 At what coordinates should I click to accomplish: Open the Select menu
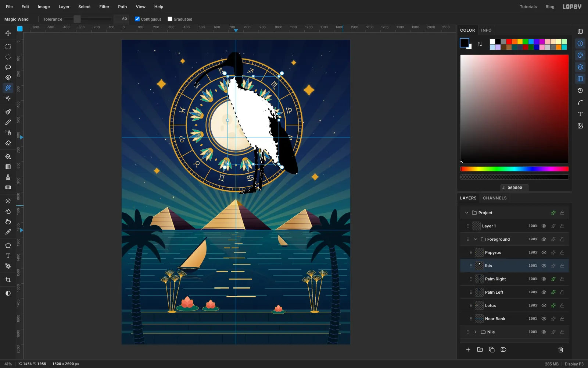[x=85, y=7]
